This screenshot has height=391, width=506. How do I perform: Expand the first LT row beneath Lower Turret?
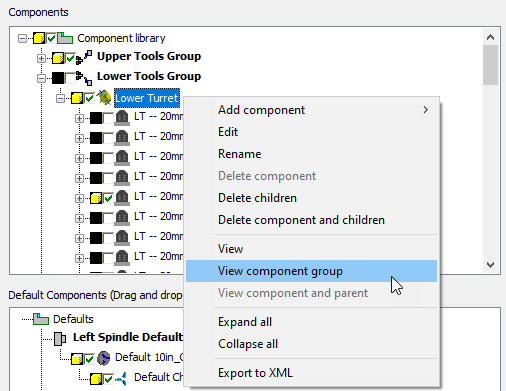pyautogui.click(x=79, y=118)
